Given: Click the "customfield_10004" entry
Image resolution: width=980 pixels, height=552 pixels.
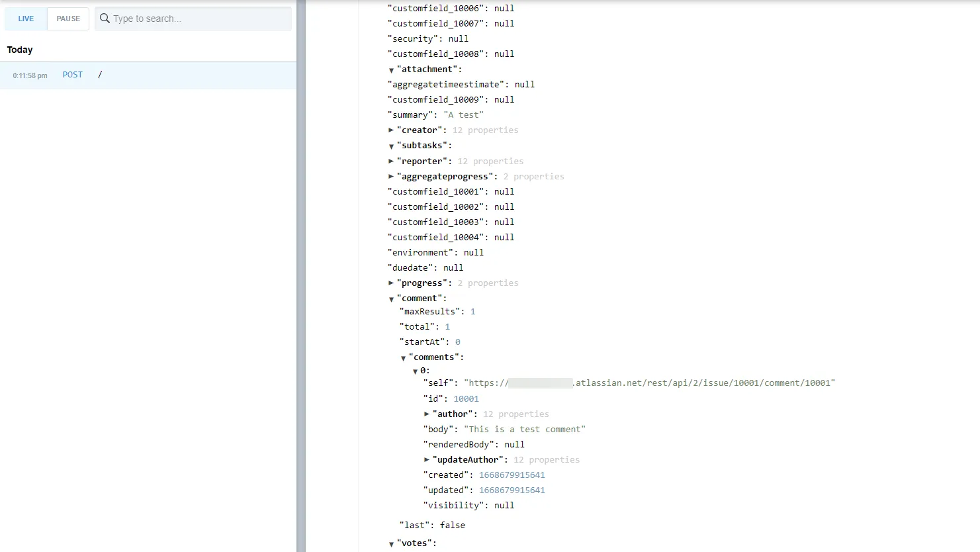Looking at the screenshot, I should click(x=451, y=238).
